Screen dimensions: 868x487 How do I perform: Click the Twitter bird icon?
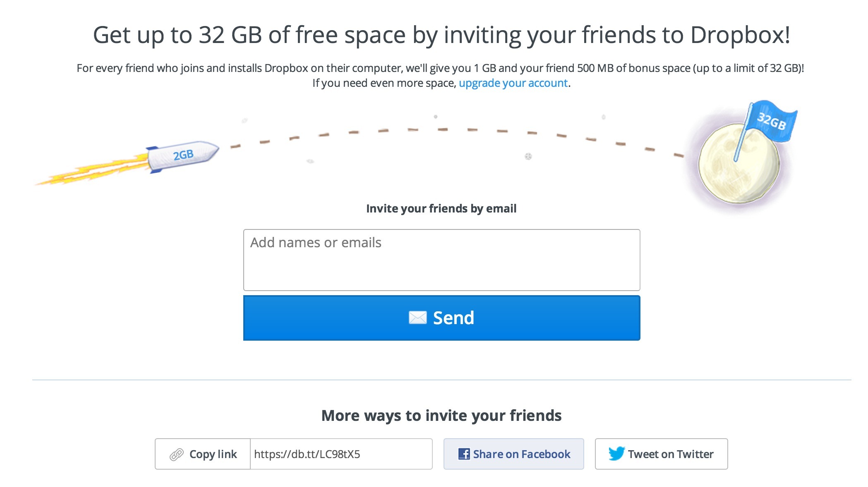[616, 454]
